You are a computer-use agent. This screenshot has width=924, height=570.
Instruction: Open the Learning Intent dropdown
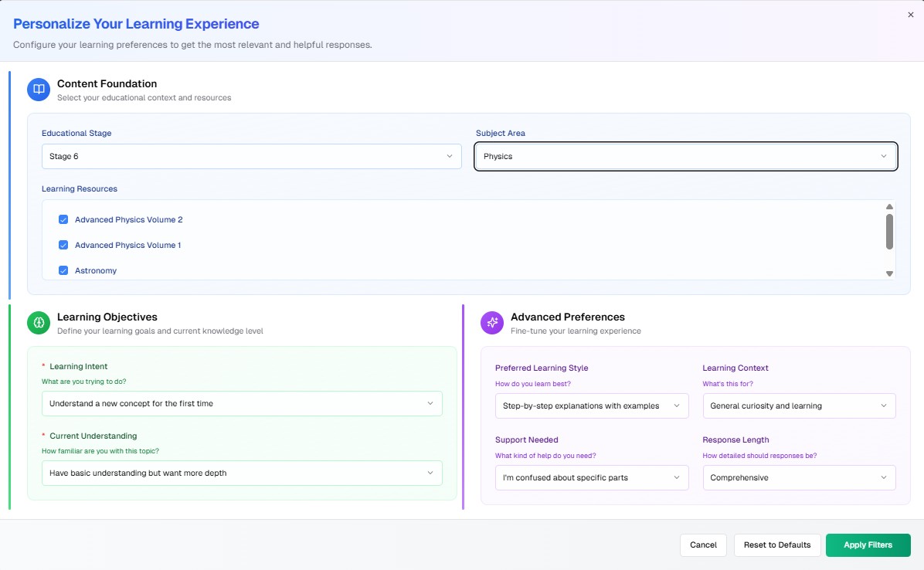click(x=242, y=404)
